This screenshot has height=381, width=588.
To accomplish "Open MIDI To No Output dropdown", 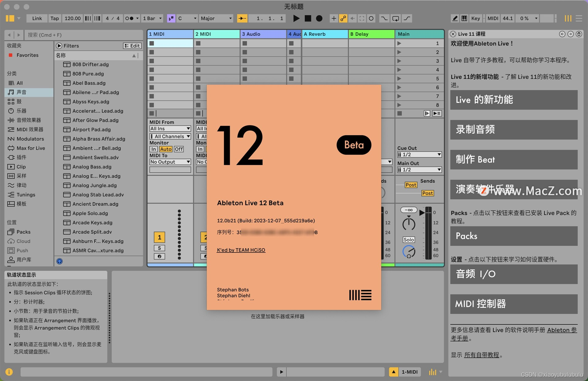I will click(x=170, y=162).
